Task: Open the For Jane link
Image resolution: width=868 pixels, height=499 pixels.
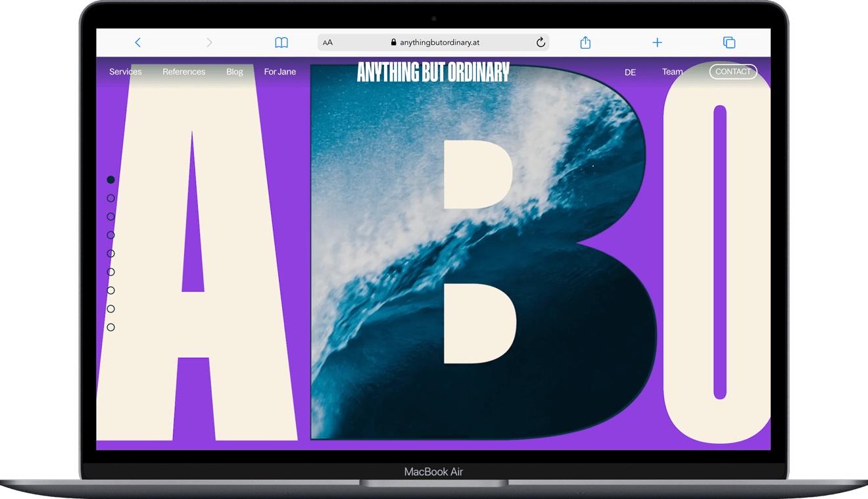Action: click(x=280, y=72)
